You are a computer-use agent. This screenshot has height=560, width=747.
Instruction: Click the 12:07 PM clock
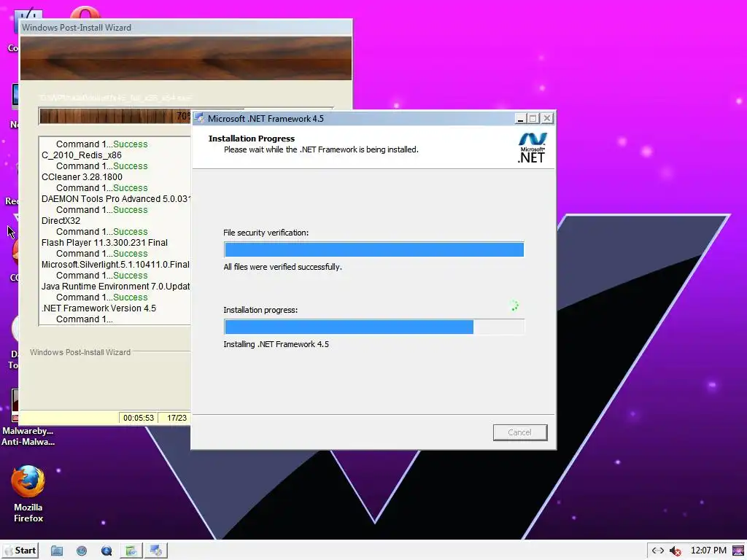[708, 551]
